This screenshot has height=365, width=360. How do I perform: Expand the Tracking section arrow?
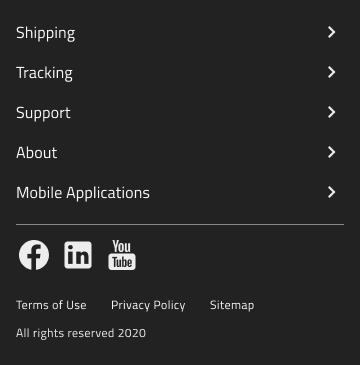pyautogui.click(x=331, y=72)
